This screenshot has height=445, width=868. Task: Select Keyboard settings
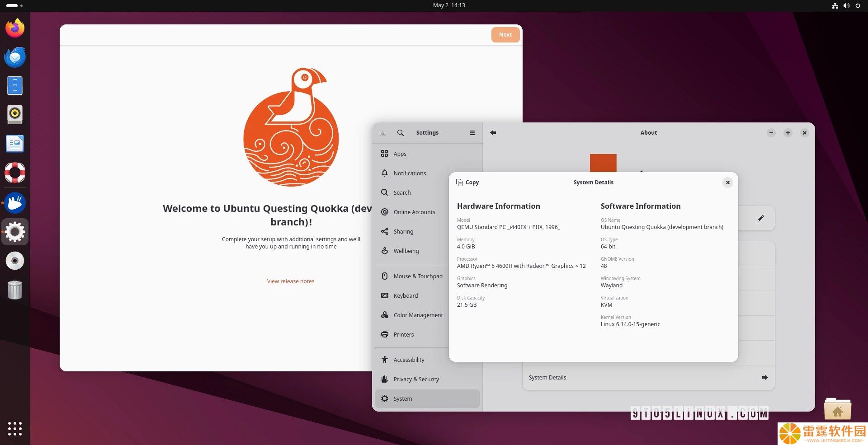click(427, 295)
